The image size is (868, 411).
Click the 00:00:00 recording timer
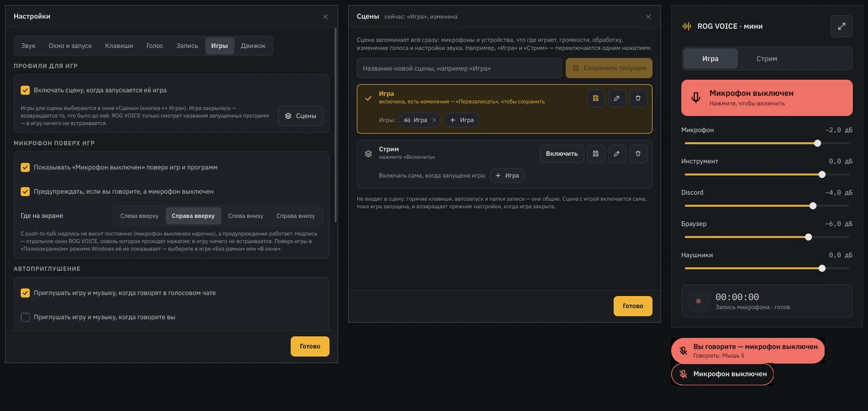pyautogui.click(x=737, y=297)
